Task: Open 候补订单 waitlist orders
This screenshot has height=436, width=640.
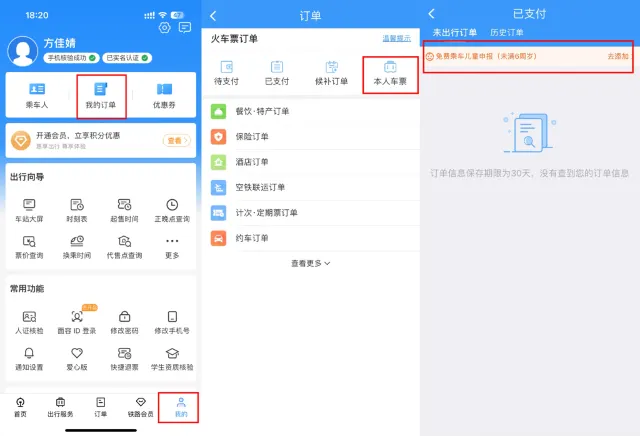Action: coord(331,73)
